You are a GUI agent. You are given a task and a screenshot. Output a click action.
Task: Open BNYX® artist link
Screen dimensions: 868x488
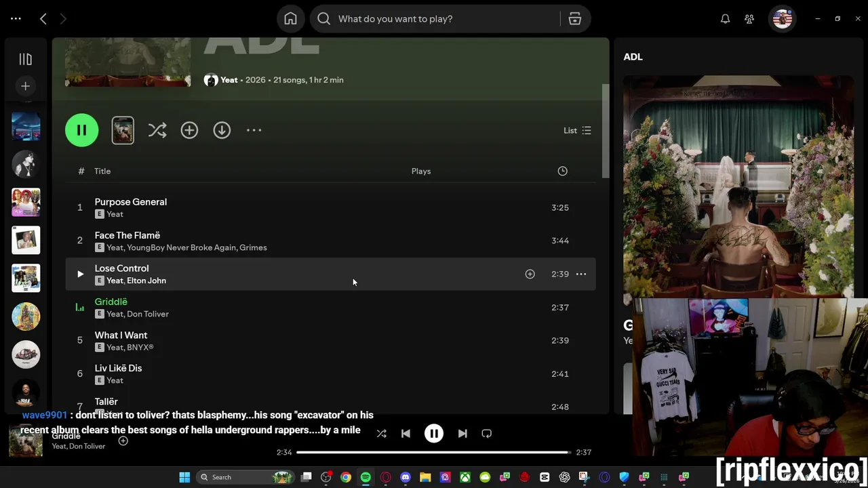click(x=140, y=347)
